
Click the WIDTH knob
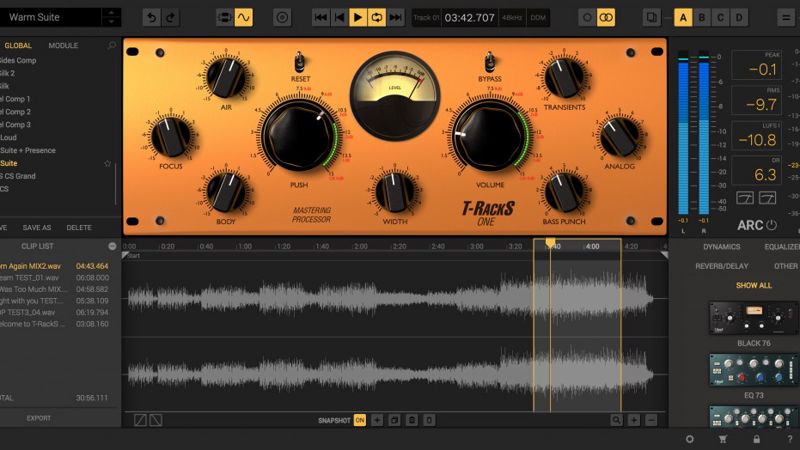click(394, 192)
